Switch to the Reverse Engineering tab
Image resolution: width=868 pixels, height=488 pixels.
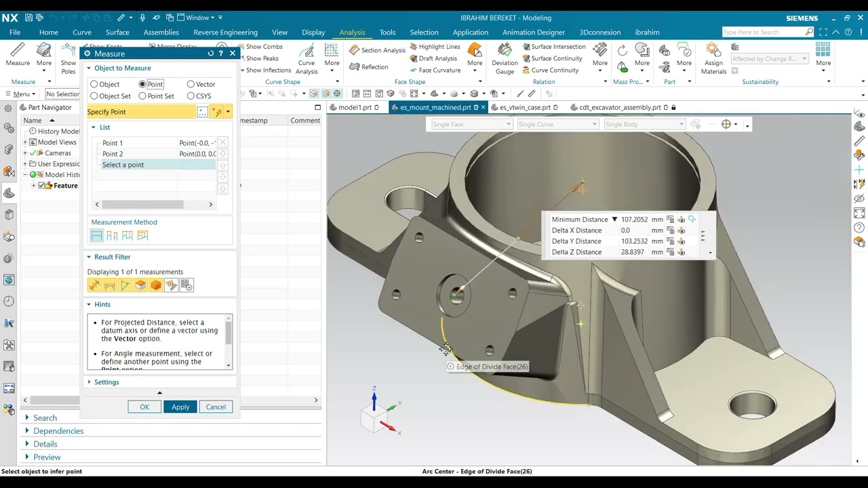225,32
